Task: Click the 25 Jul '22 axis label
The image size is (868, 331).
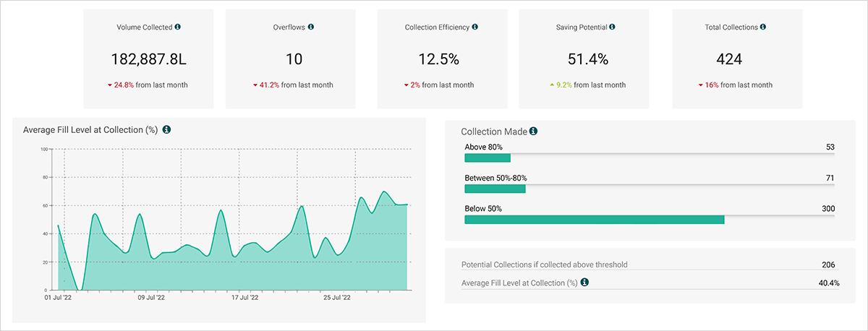Action: [337, 297]
